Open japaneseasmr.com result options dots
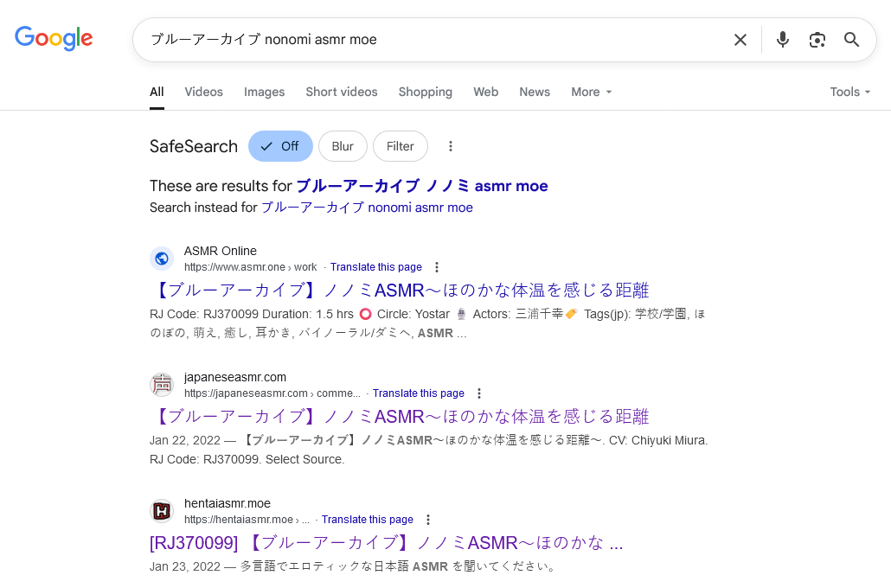This screenshot has width=891, height=588. pyautogui.click(x=479, y=393)
